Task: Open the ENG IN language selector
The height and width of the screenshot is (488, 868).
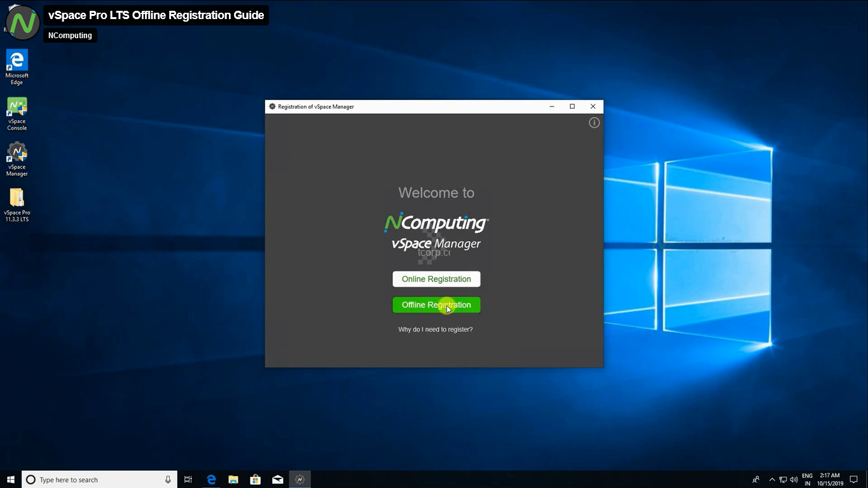Action: click(807, 480)
